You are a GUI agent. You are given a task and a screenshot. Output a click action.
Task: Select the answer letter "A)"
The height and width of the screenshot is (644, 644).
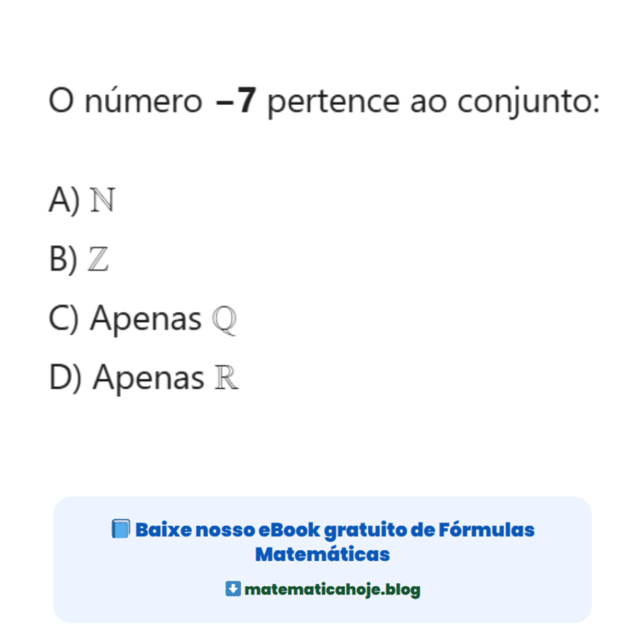64,201
